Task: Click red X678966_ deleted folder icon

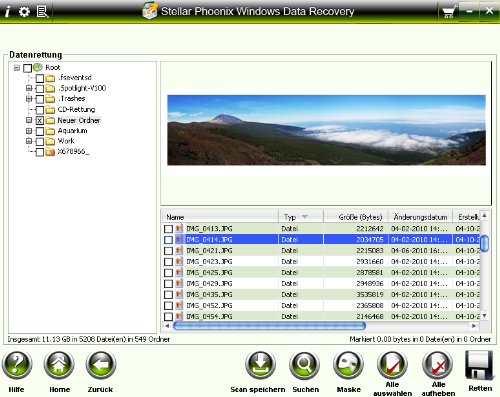Action: pos(50,152)
